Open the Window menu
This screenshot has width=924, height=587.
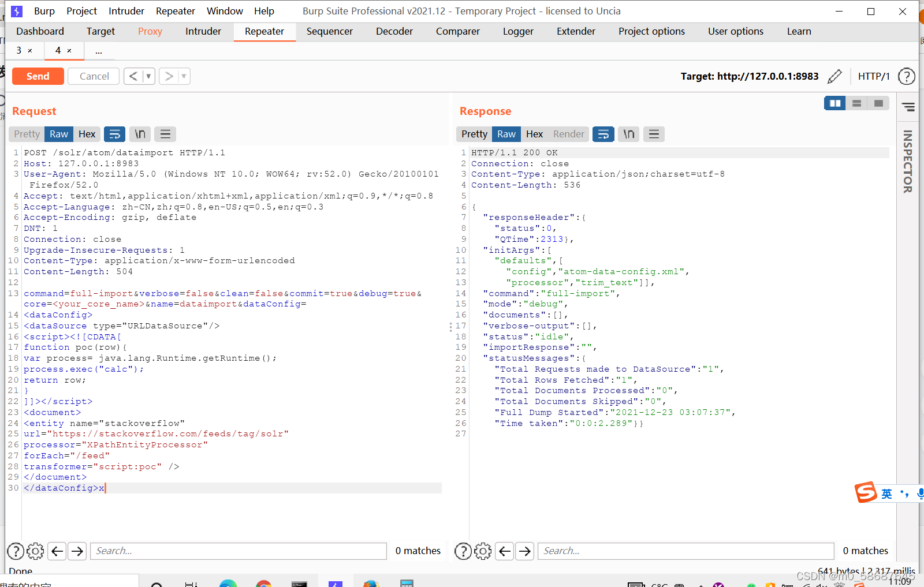coord(225,11)
